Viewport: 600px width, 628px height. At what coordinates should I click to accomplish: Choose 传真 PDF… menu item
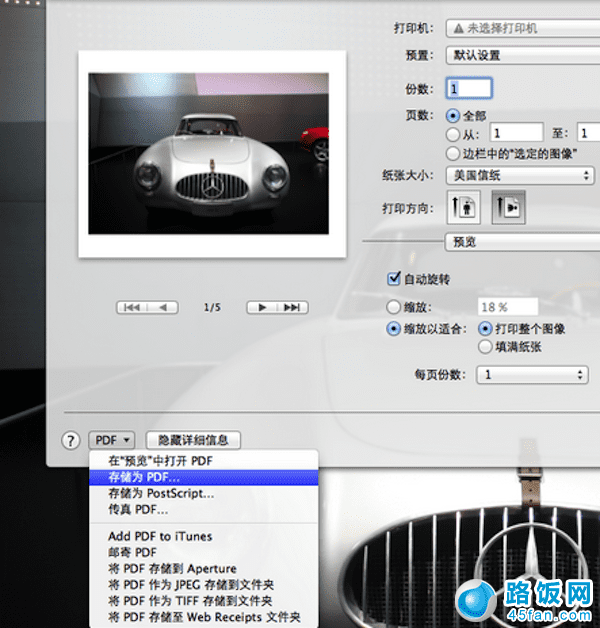coord(203,510)
